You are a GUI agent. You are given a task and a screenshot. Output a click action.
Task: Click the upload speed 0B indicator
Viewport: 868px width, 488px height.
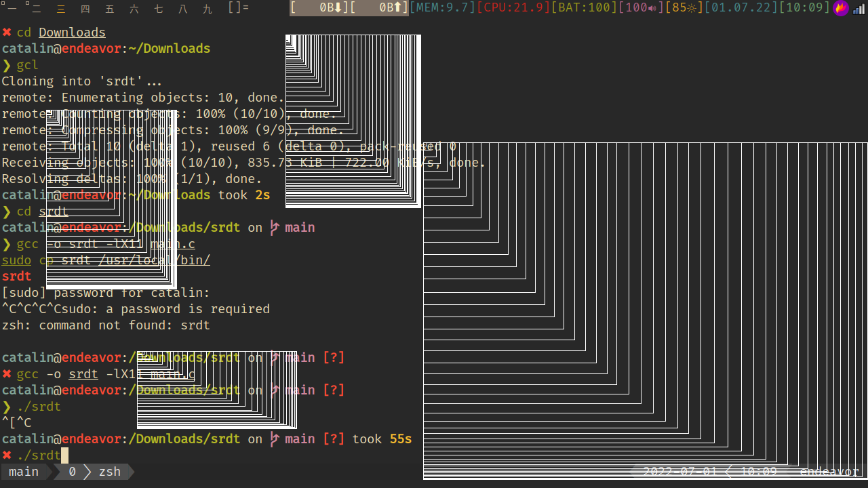tap(379, 8)
